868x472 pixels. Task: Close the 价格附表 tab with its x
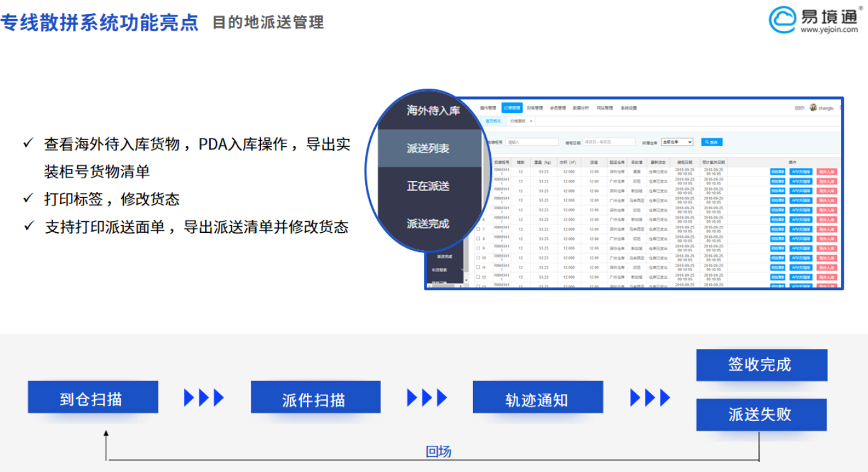pyautogui.click(x=531, y=121)
